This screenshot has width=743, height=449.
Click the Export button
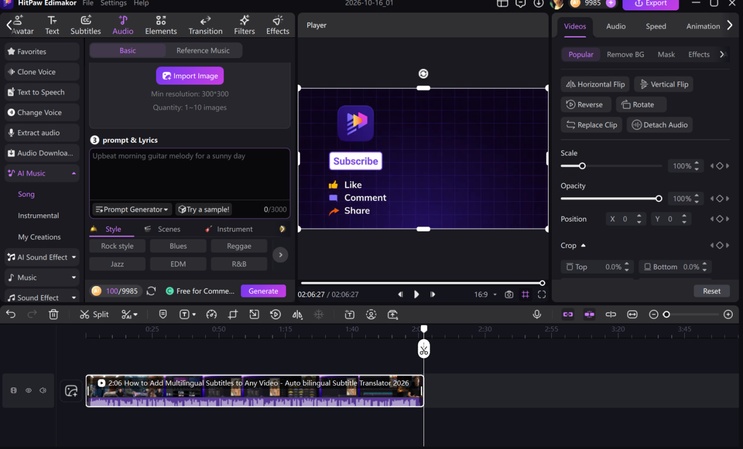tap(651, 4)
